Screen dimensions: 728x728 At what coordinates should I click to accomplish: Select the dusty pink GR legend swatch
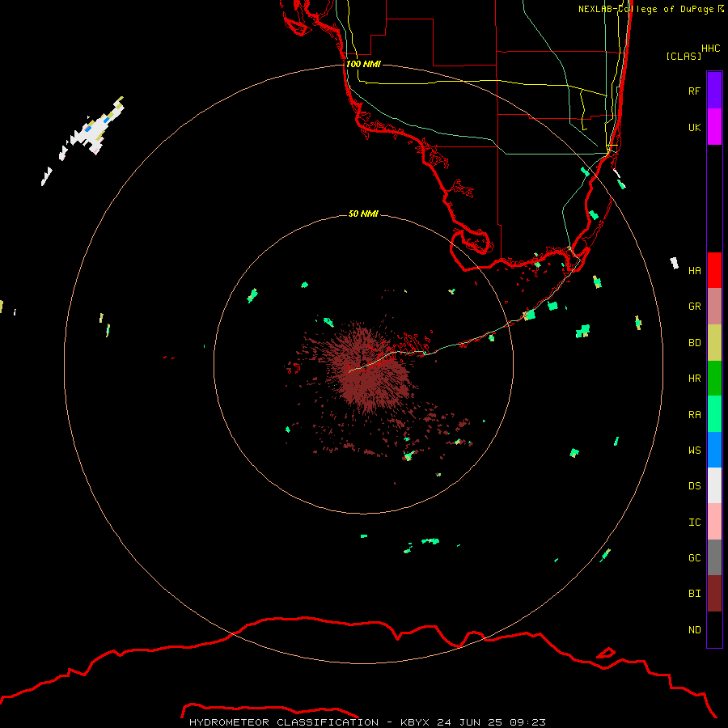tap(714, 307)
